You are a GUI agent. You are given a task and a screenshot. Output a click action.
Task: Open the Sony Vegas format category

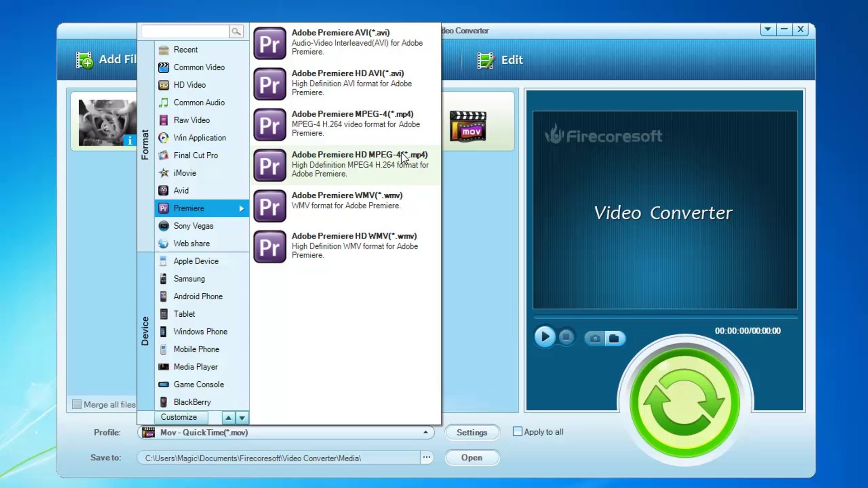click(x=193, y=226)
